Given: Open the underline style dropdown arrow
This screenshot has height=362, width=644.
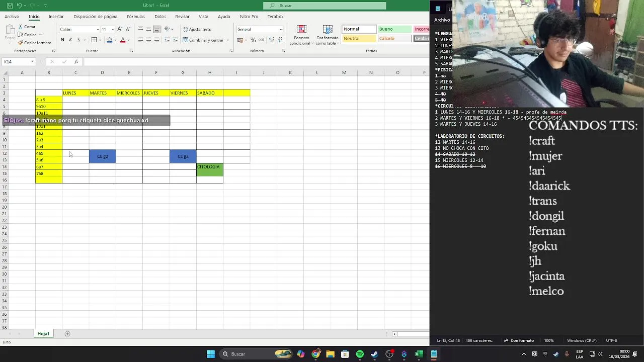Looking at the screenshot, I should point(85,40).
